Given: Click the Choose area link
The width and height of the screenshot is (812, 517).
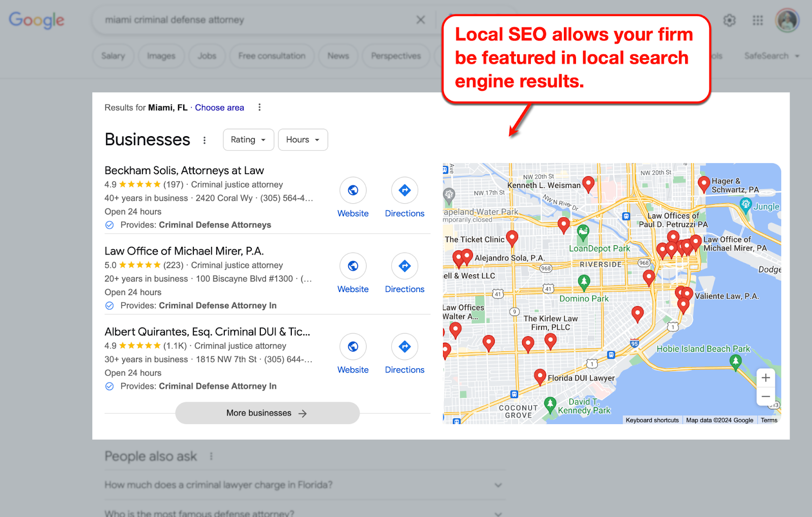Looking at the screenshot, I should (x=220, y=108).
